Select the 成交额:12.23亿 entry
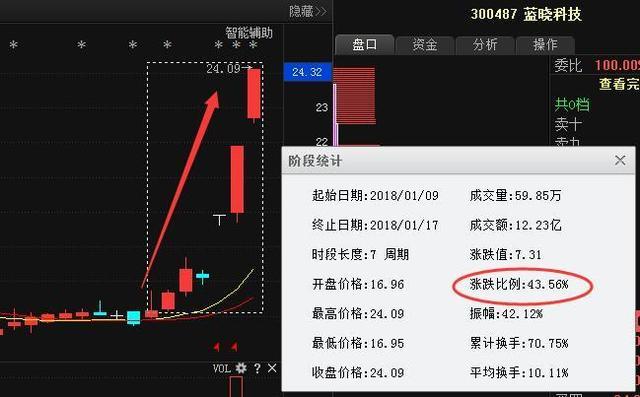 coord(516,225)
